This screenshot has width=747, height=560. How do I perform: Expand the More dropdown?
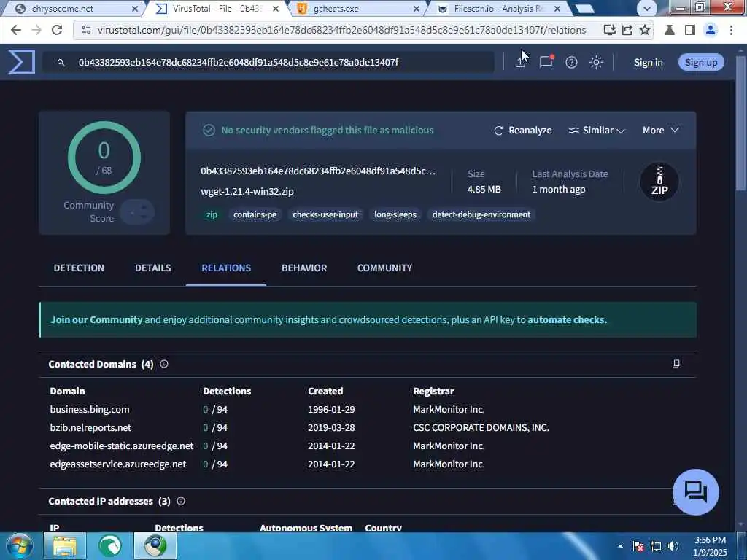(x=661, y=130)
